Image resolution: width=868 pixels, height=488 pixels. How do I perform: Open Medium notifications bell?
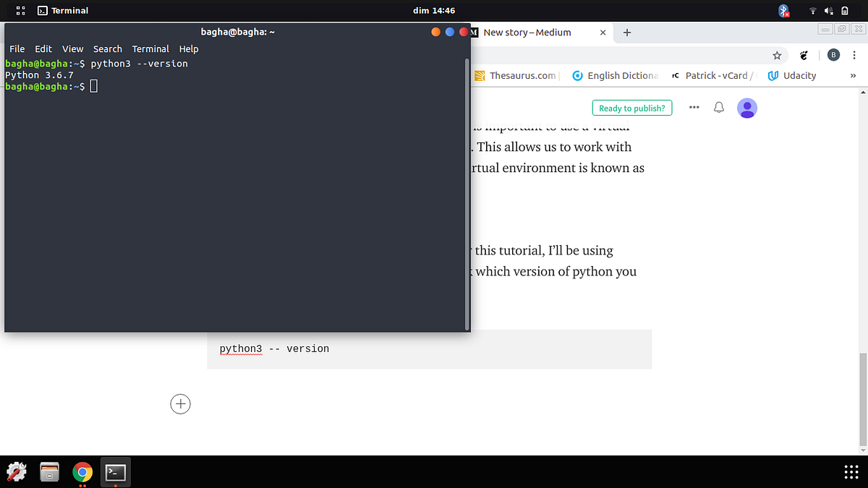(718, 107)
